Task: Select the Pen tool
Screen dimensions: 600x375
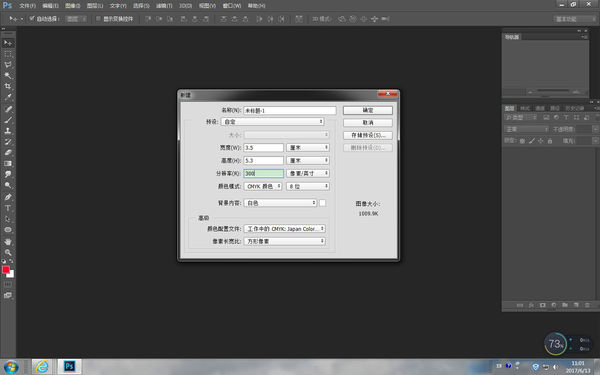Action: click(8, 197)
